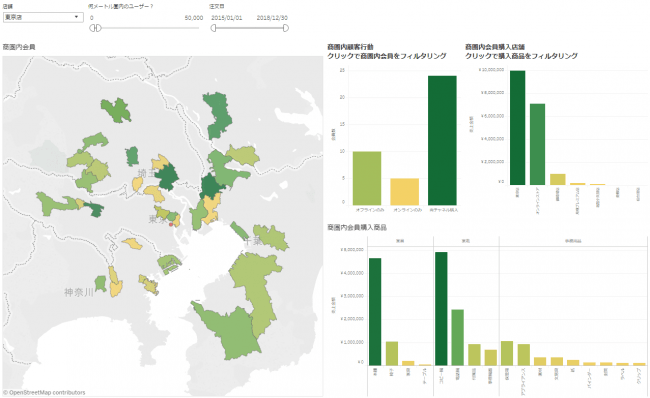Screen dimensions: 650x398
Task: Click the order date slider start handle
Action: coord(213,28)
